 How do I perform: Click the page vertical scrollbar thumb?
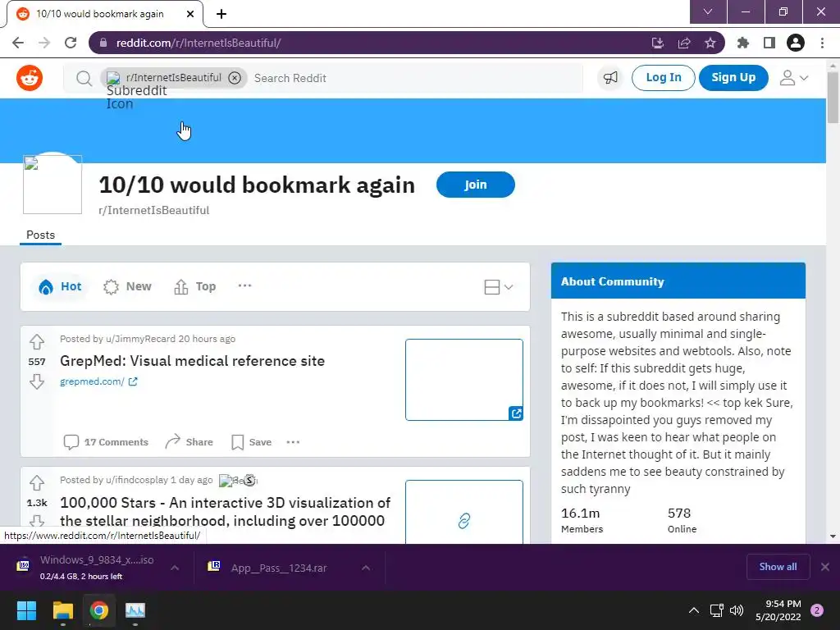[x=833, y=98]
